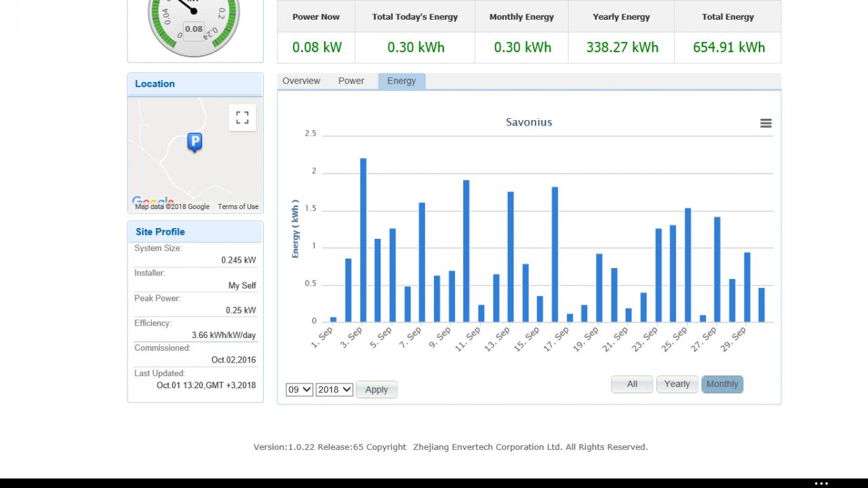
Task: Click the Monthly Energy column header
Action: (x=521, y=17)
